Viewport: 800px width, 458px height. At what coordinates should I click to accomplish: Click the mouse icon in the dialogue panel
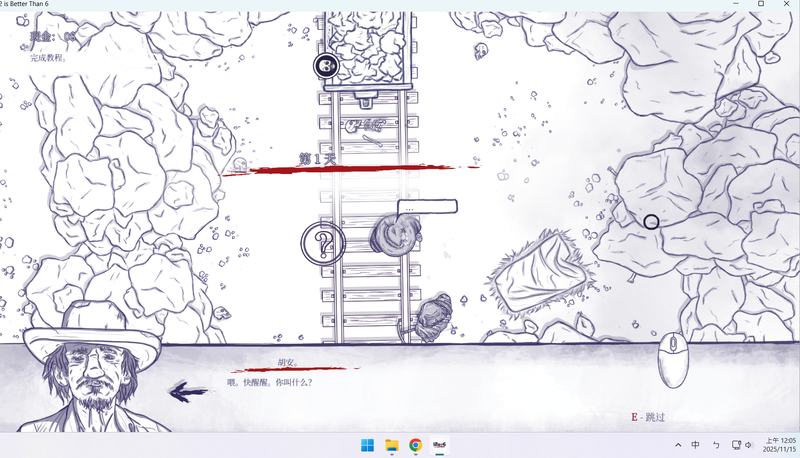pyautogui.click(x=673, y=360)
